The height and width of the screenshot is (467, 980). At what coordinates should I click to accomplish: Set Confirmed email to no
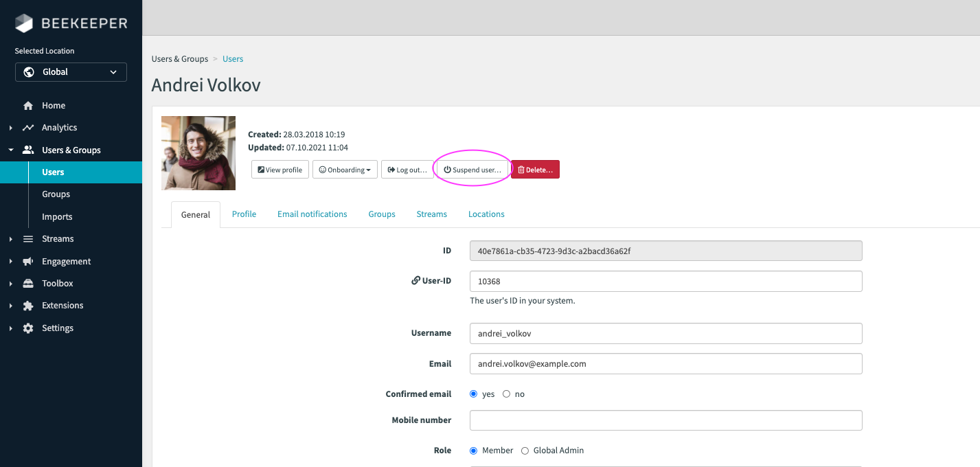pos(507,394)
